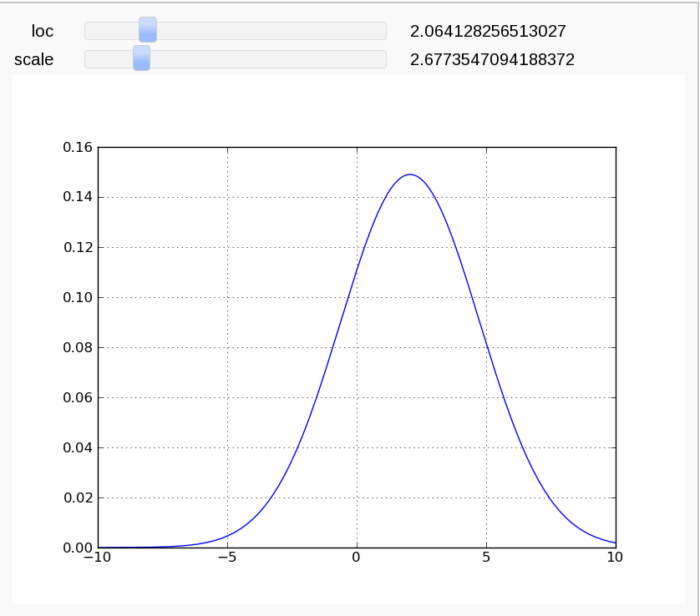This screenshot has width=700, height=616.
Task: Click the 10 x-axis tick label
Action: pos(615,558)
